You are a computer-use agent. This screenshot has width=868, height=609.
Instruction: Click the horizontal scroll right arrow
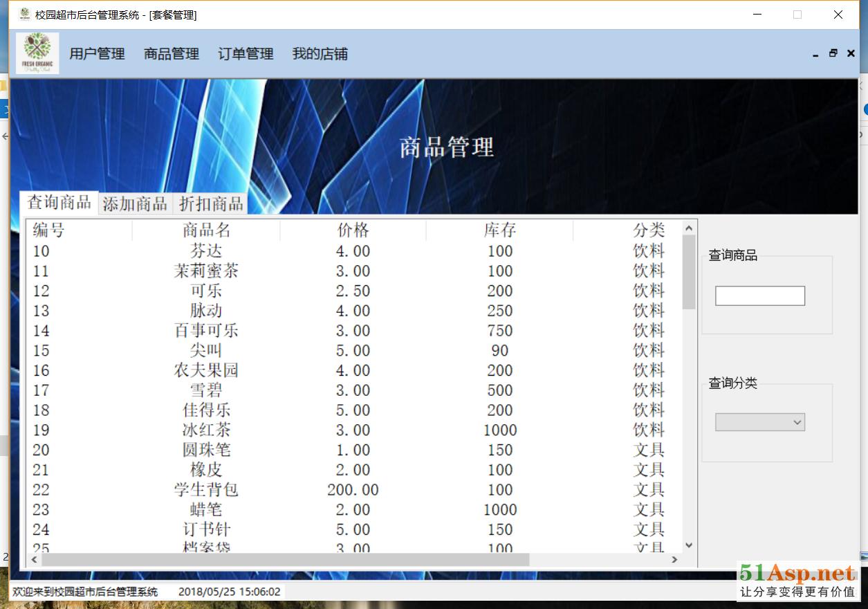tap(675, 559)
